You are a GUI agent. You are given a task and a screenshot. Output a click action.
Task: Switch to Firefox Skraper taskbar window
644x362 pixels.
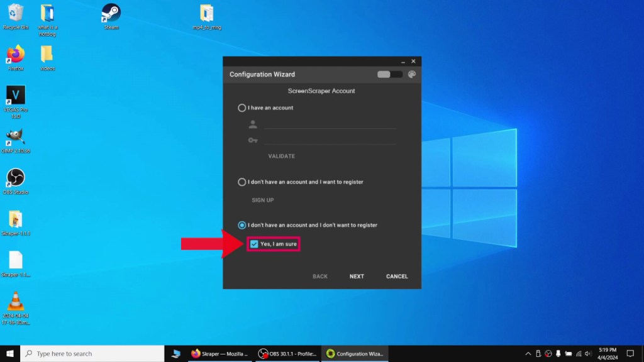click(219, 354)
